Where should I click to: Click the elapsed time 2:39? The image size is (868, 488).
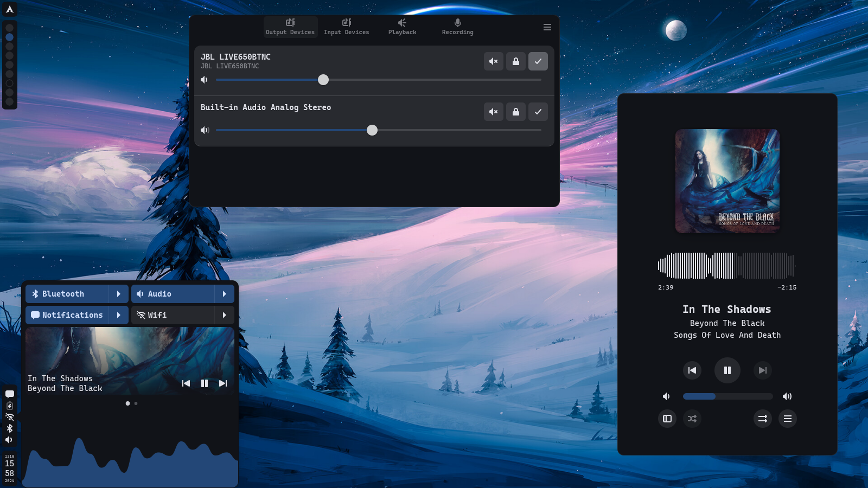click(666, 287)
